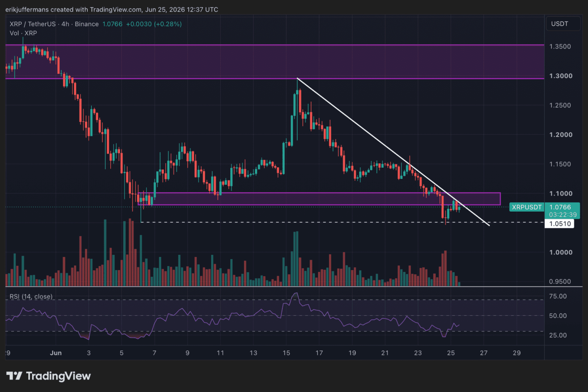588x392 pixels.
Task: Click the 15 date label on time axis
Action: [x=286, y=353]
